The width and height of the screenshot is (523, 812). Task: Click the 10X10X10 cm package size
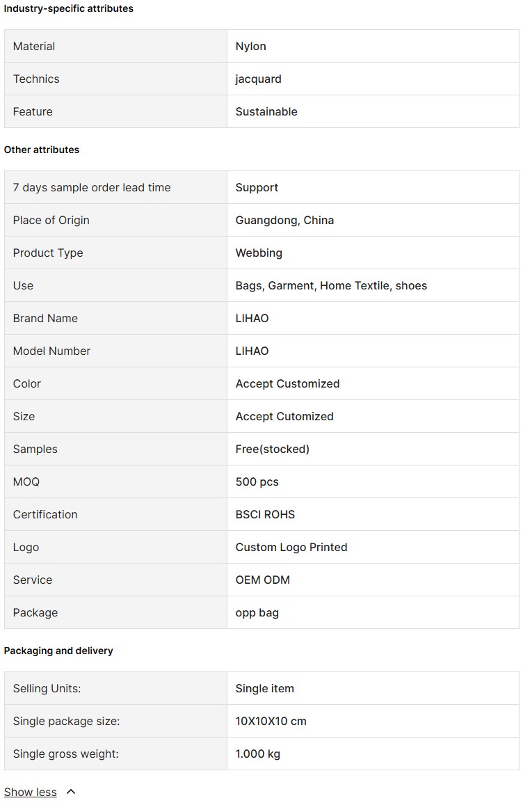271,721
